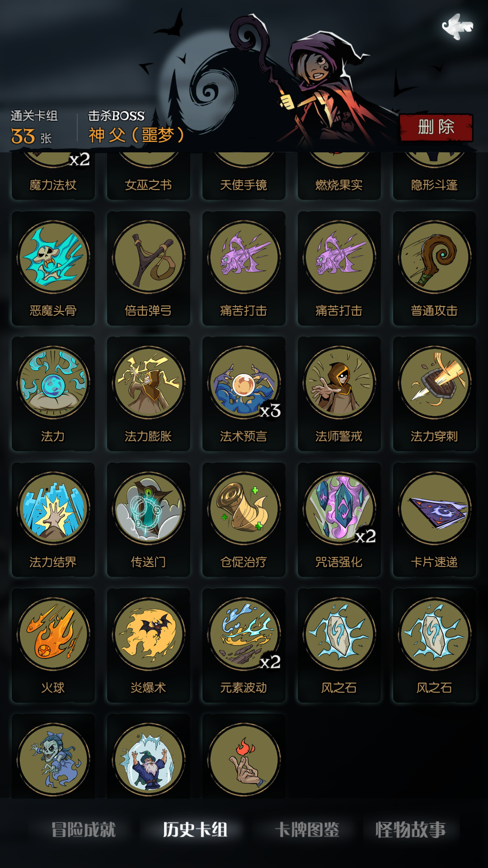Open the 卡牌图鉴 tab
The height and width of the screenshot is (868, 488).
point(307,830)
